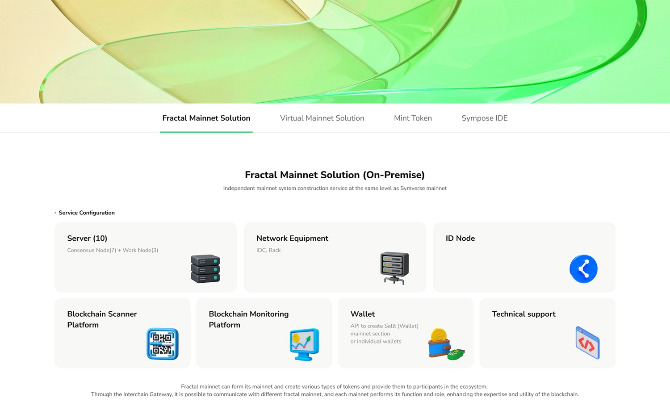Click the IDC, Rack subtitle text

(269, 250)
